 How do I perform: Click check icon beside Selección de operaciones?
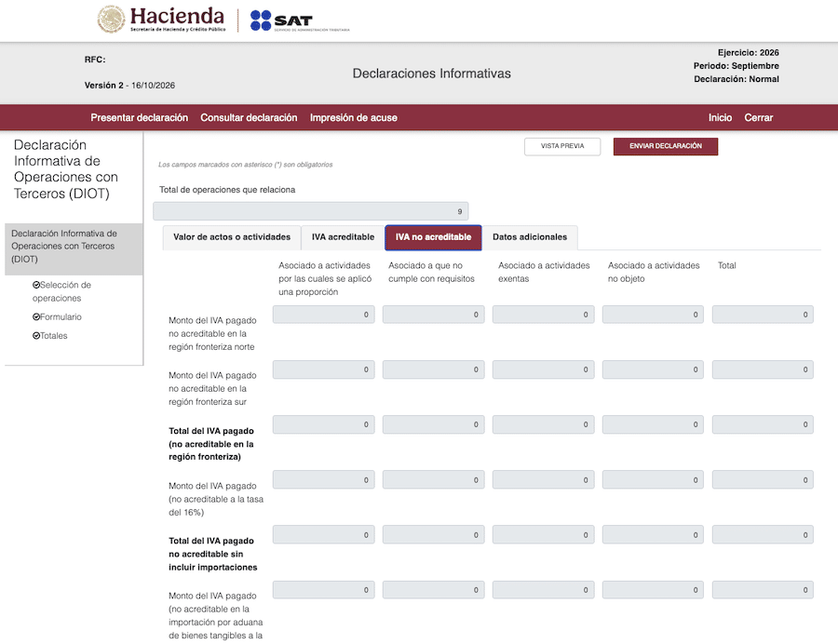click(35, 285)
